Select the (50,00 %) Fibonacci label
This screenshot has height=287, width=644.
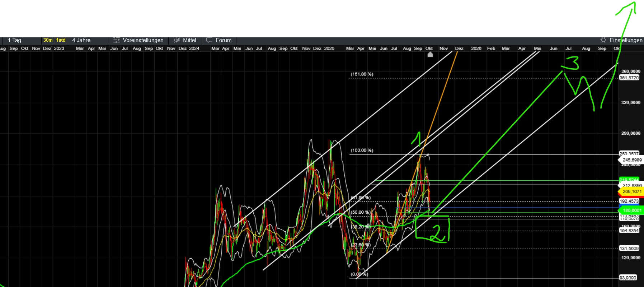[x=361, y=213]
